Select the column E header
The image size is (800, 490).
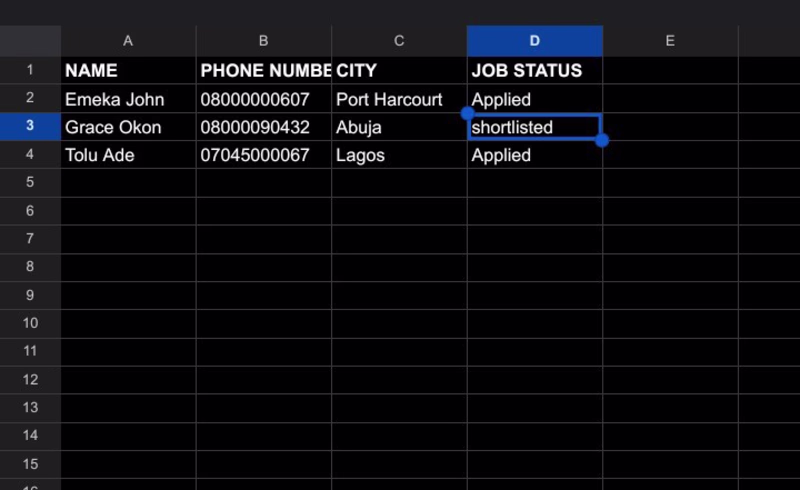(x=670, y=41)
